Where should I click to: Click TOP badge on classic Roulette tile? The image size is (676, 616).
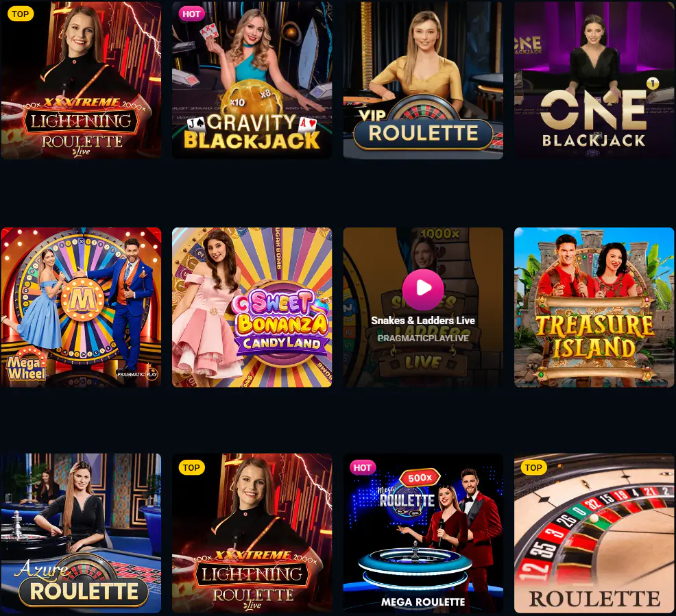point(533,467)
